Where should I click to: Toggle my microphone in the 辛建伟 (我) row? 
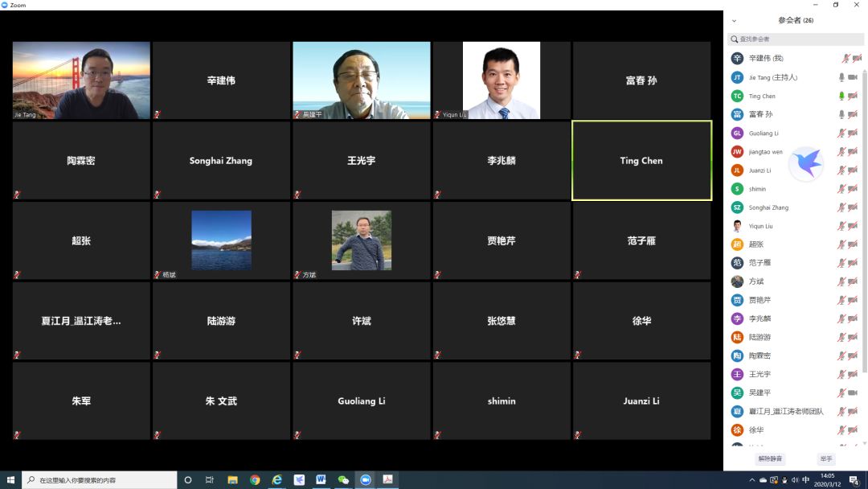click(x=844, y=59)
